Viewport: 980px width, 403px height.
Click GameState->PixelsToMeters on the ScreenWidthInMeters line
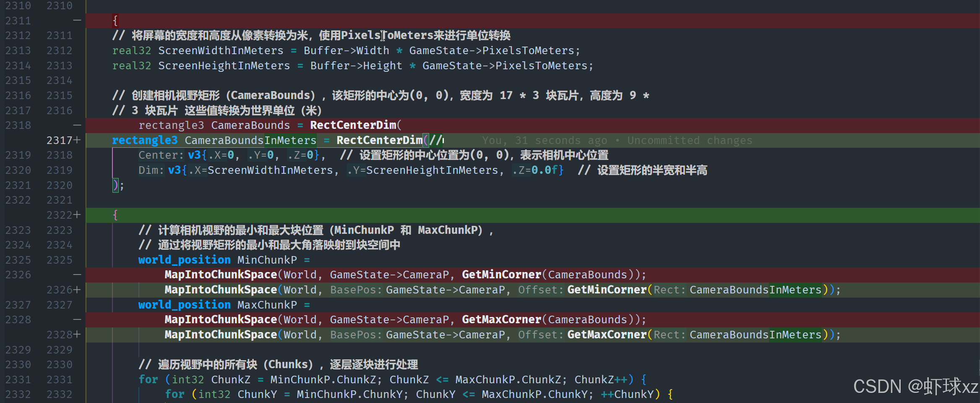point(492,50)
